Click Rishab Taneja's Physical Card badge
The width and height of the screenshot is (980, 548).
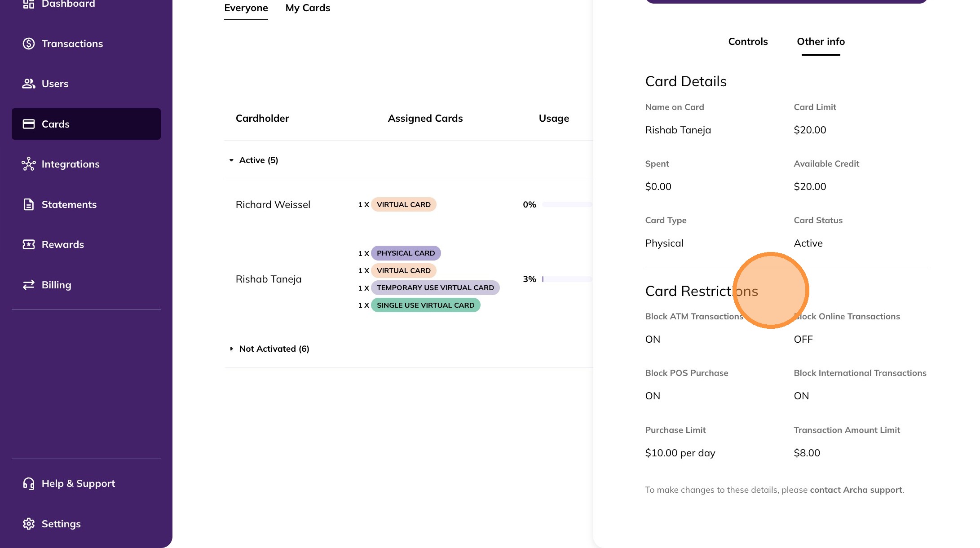(x=406, y=253)
